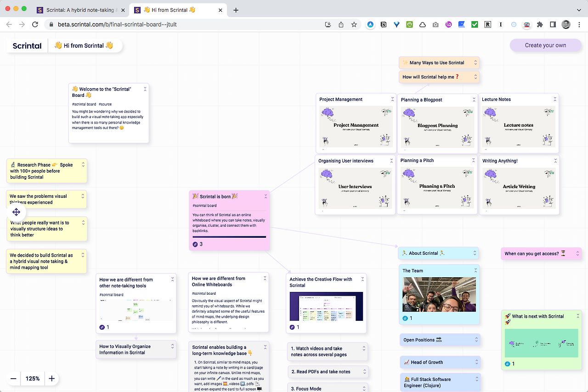Image resolution: width=588 pixels, height=392 pixels.
Task: Collapse the Welcome to the Scrintal Board card
Action: (145, 89)
